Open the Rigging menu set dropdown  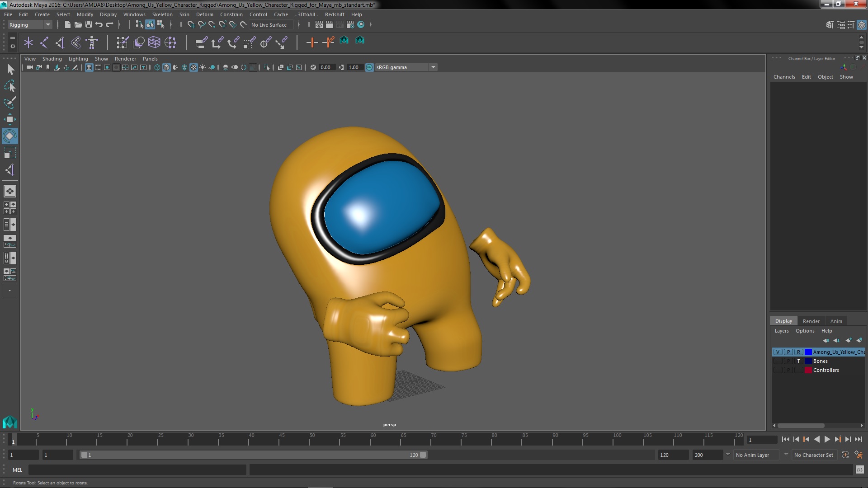pos(30,25)
